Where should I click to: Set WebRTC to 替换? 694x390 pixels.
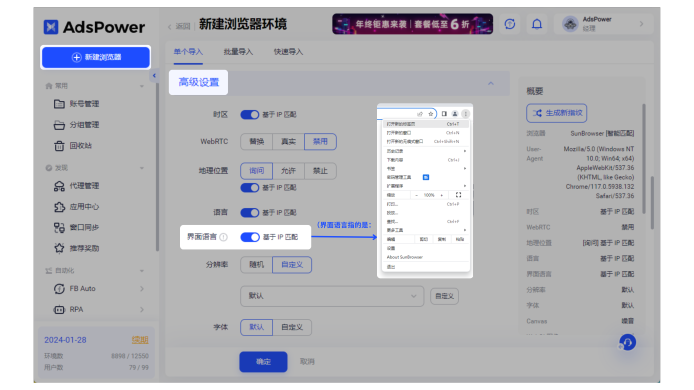tap(257, 142)
